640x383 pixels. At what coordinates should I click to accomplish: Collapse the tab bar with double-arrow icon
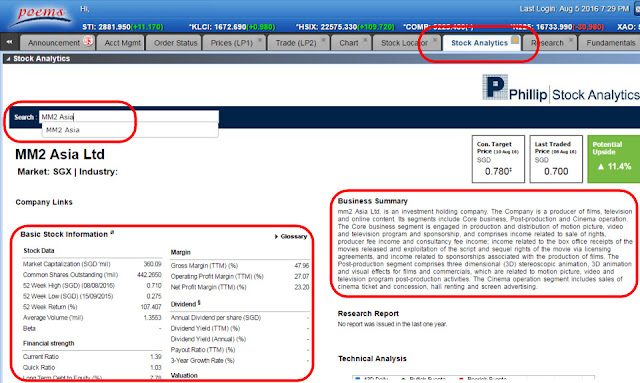[x=9, y=42]
